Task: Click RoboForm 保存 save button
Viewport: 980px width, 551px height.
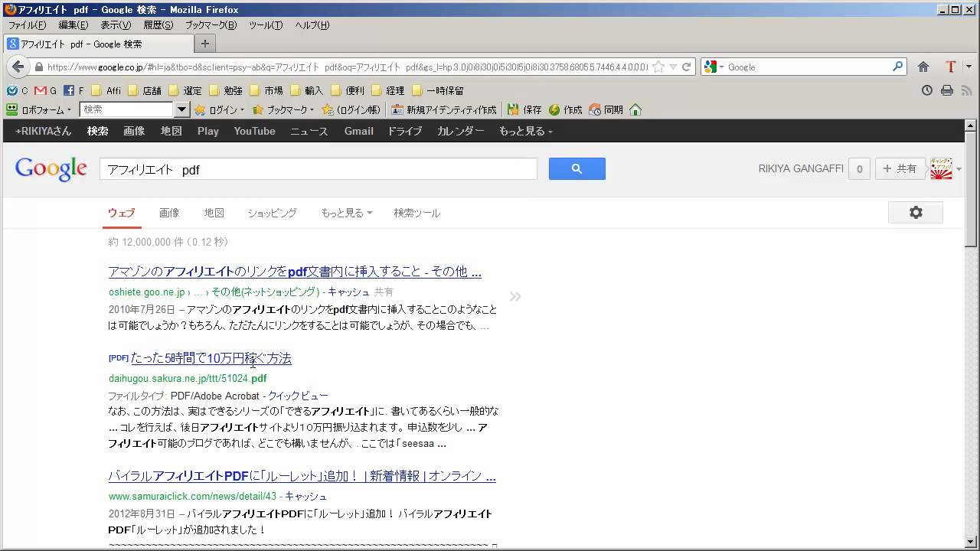Action: pos(524,109)
